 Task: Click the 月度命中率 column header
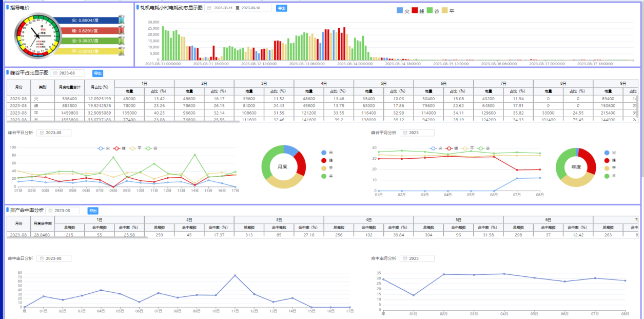coord(43,223)
